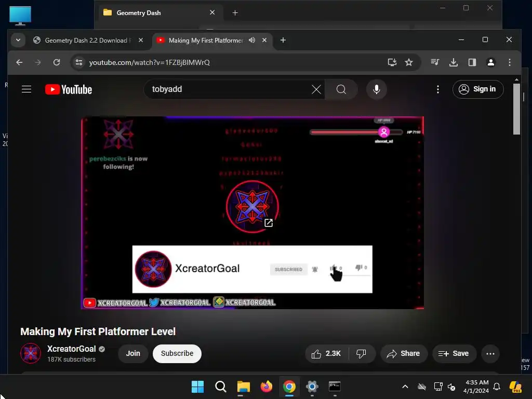Bookmark this page with the star
The image size is (532, 399).
pyautogui.click(x=409, y=62)
